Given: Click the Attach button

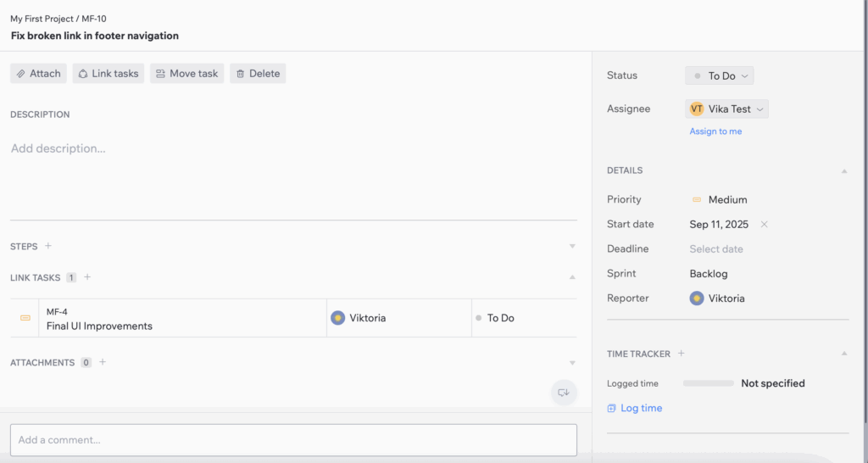Looking at the screenshot, I should [x=38, y=74].
